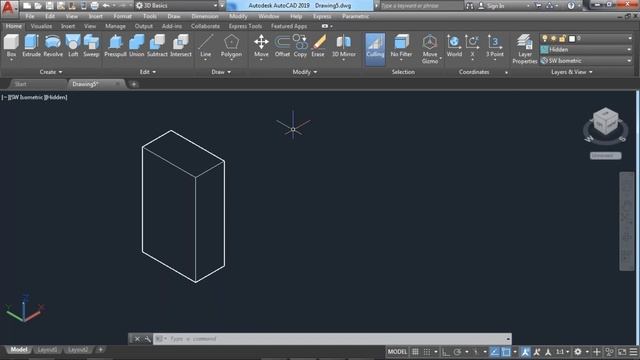Toggle the Culling selection button
Viewport: 640px width, 360px height.
tap(375, 49)
